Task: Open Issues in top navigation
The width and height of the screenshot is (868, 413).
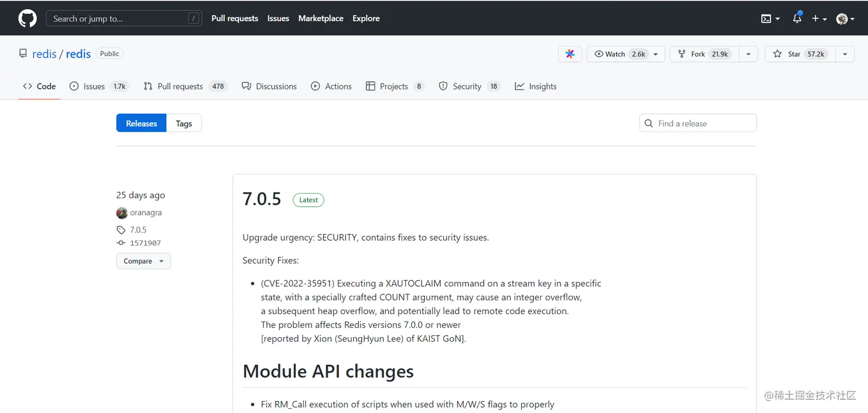Action: pyautogui.click(x=278, y=18)
